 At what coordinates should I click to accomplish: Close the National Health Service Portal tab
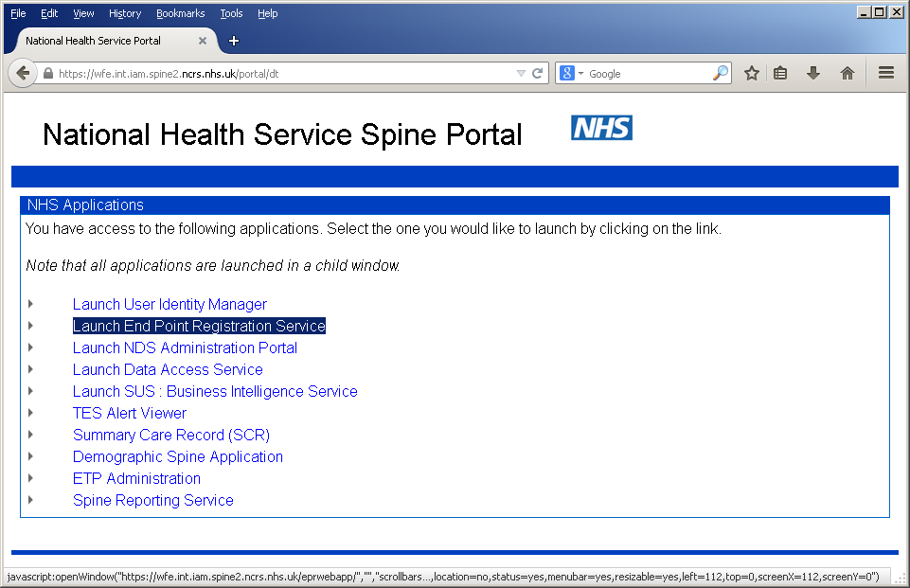coord(202,41)
